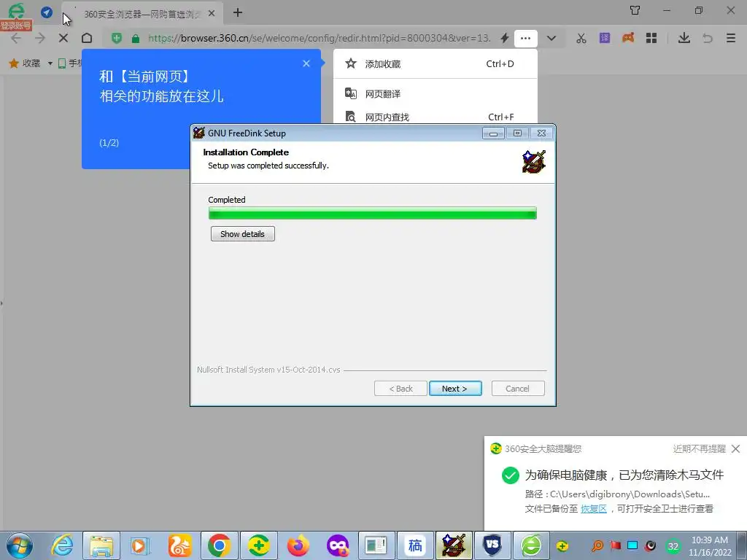The height and width of the screenshot is (560, 747).
Task: Open the browser hamburger main menu
Action: click(731, 38)
